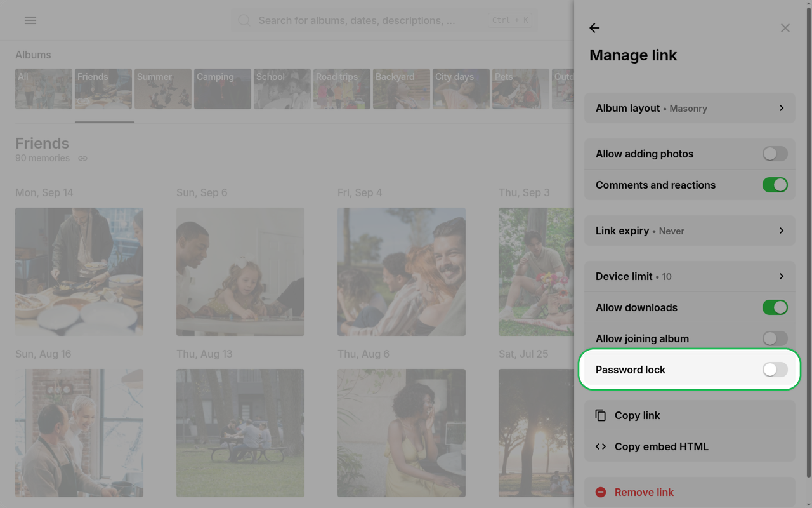The width and height of the screenshot is (812, 508).
Task: Open Device limit settings chevron
Action: pyautogui.click(x=782, y=276)
